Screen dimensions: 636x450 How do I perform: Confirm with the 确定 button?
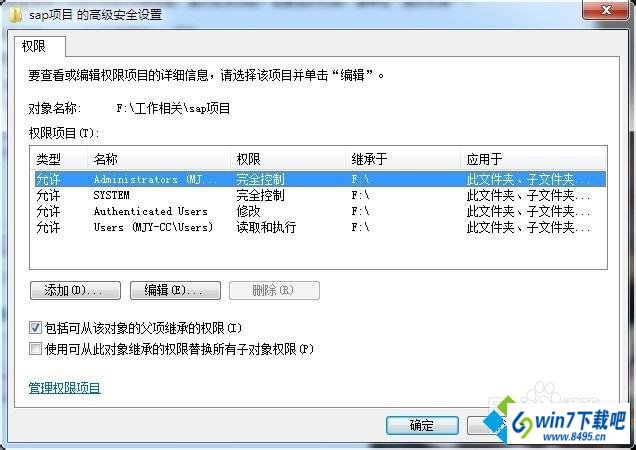(422, 425)
